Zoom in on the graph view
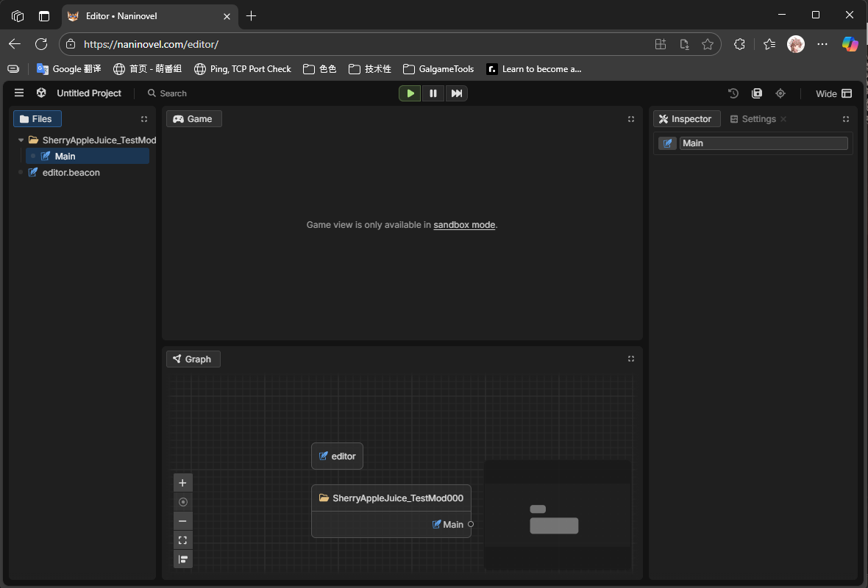The height and width of the screenshot is (588, 868). 183,483
